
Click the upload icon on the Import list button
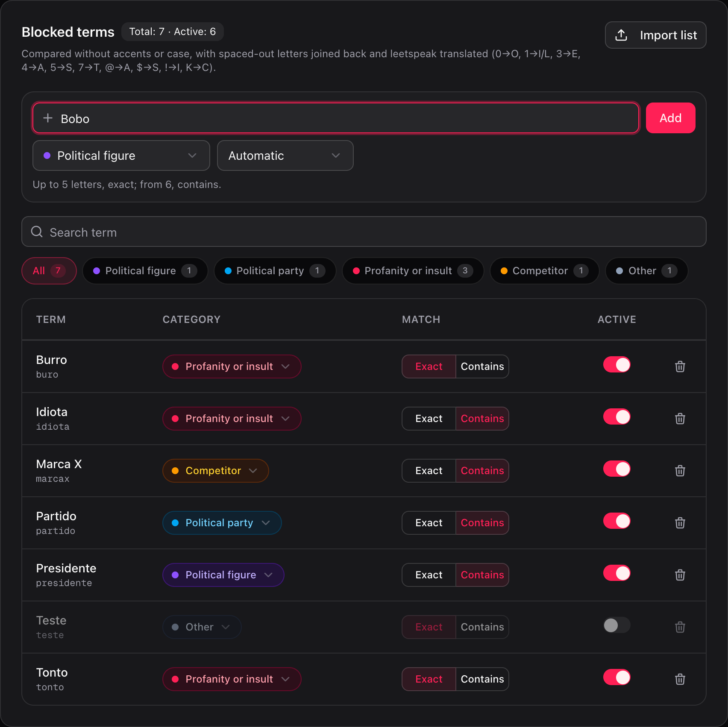click(621, 35)
